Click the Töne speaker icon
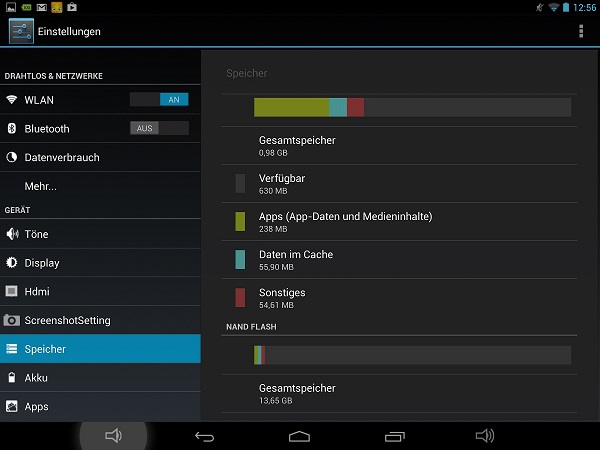 [x=12, y=234]
